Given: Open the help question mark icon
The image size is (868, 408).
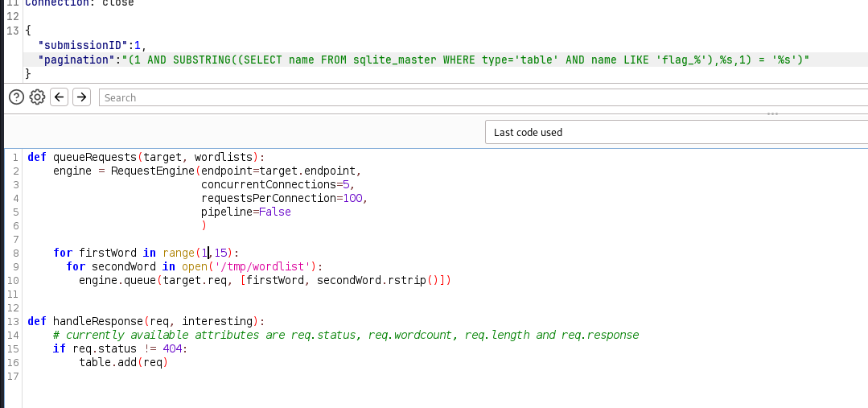Looking at the screenshot, I should tap(17, 97).
